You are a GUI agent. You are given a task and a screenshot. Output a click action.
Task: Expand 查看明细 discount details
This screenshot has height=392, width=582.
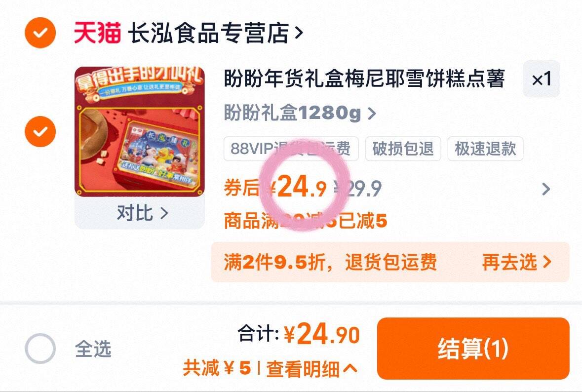pyautogui.click(x=312, y=369)
